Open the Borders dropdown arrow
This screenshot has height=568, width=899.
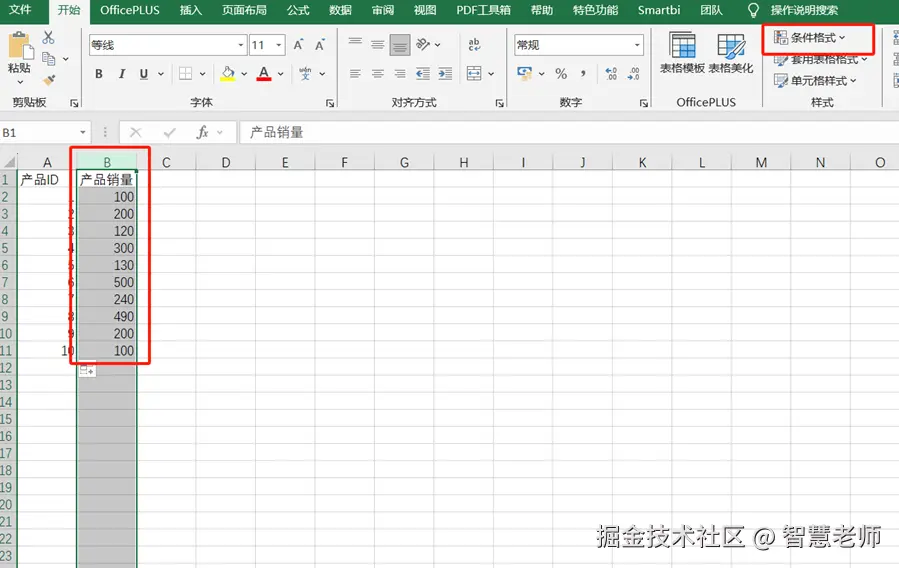pyautogui.click(x=202, y=74)
